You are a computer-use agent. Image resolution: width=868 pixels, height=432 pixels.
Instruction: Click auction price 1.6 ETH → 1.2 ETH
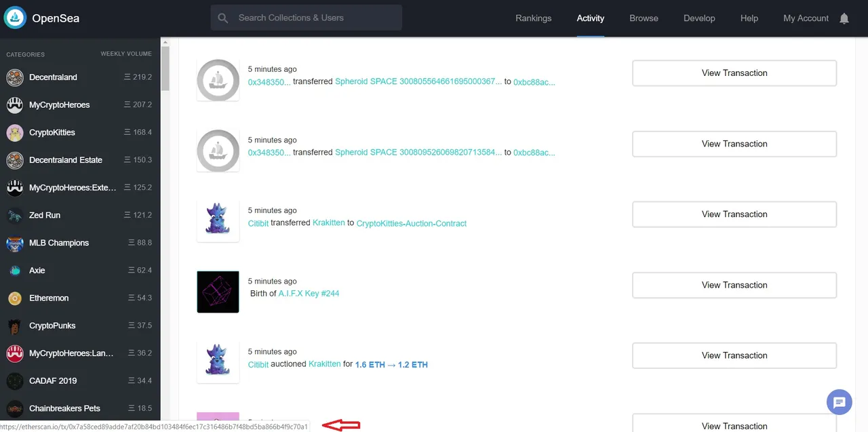click(x=391, y=365)
